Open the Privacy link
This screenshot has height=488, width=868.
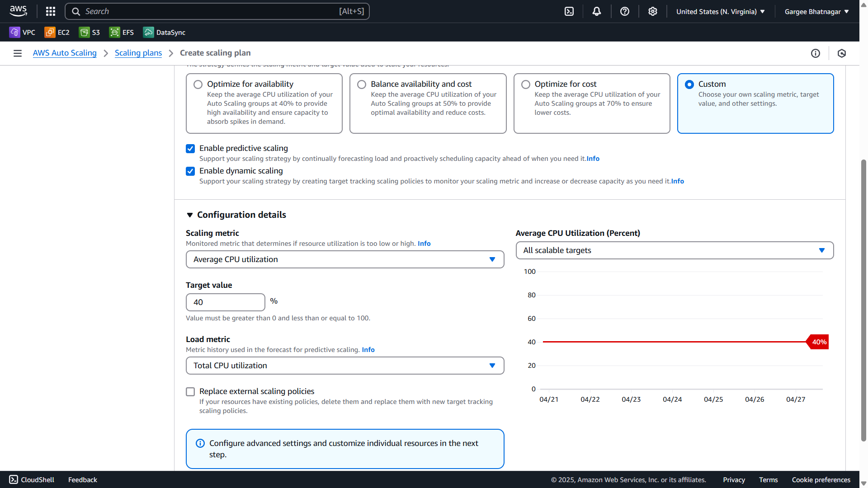734,480
